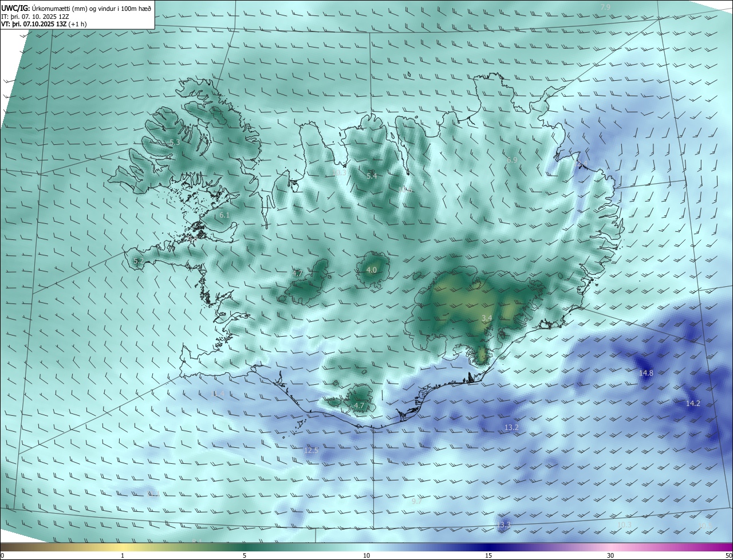733x560 pixels.
Task: Select the 14.2 precipitation label at the right edge
Action: pyautogui.click(x=693, y=404)
